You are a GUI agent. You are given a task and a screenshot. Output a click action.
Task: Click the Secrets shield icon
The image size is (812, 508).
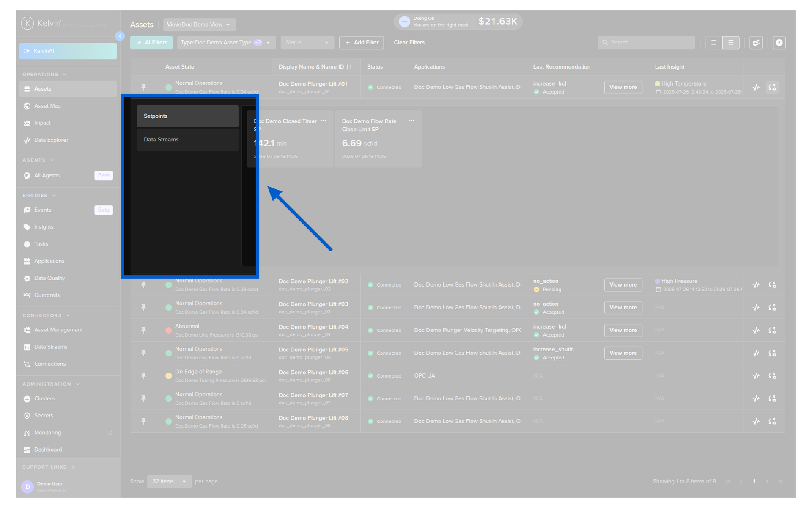click(27, 416)
